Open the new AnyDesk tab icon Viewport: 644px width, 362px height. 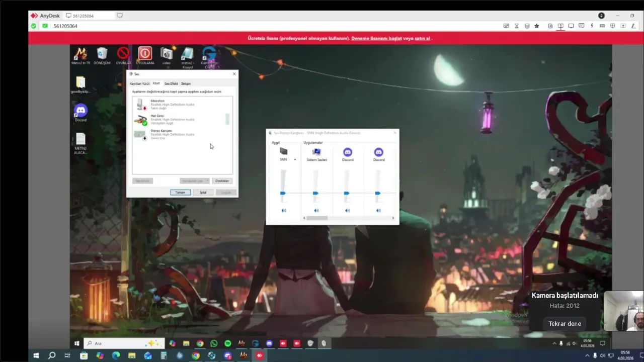[x=120, y=16]
